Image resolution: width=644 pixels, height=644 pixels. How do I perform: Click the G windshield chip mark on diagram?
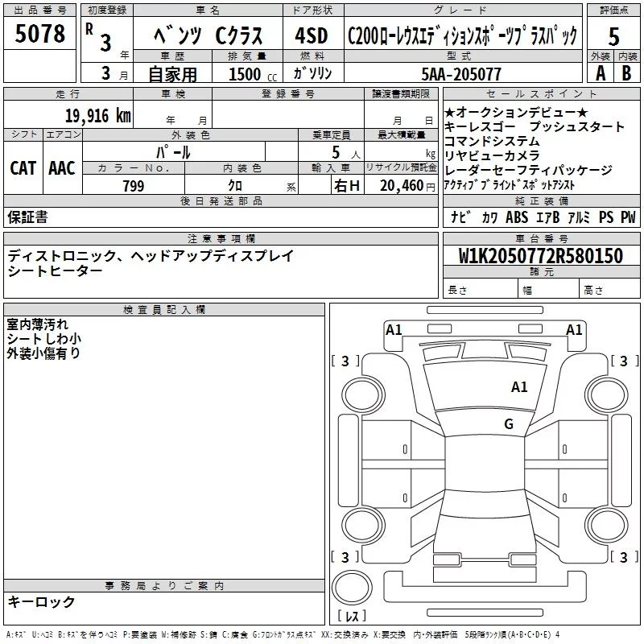[508, 423]
